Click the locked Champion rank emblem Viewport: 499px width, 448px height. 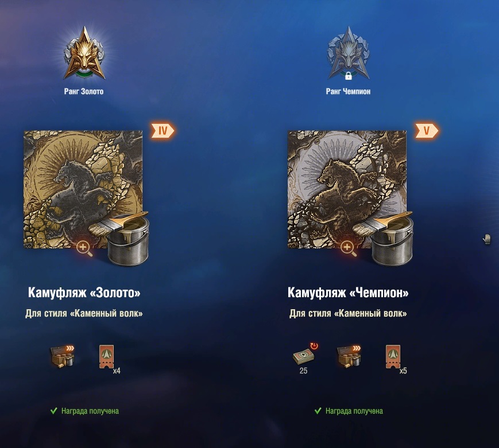point(348,53)
